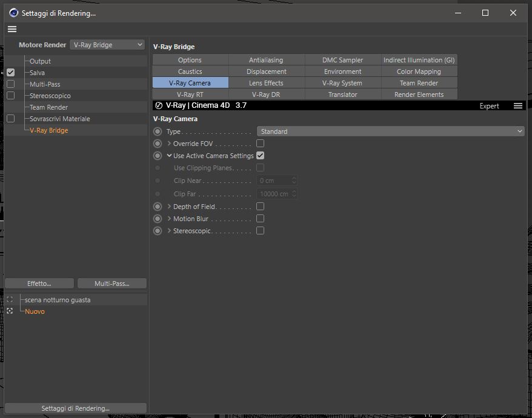Open the hamburger menu under the title bar
This screenshot has height=418, width=532.
click(12, 29)
